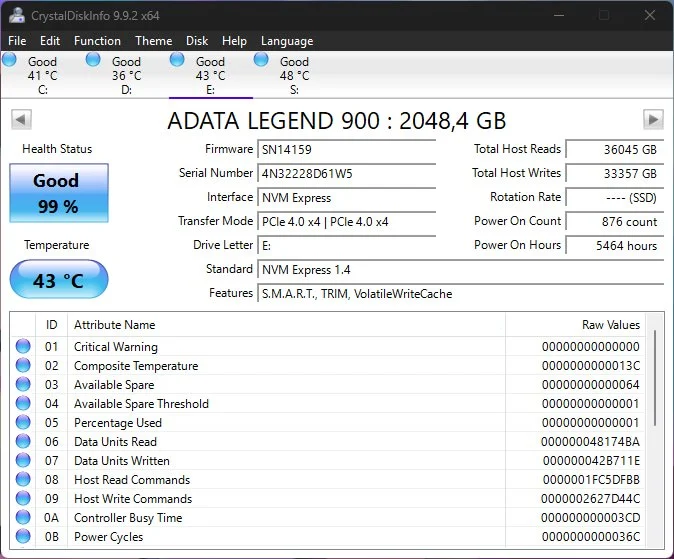Viewport: 674px width, 559px height.
Task: Click Power On Count value 876 count
Action: pyautogui.click(x=615, y=221)
